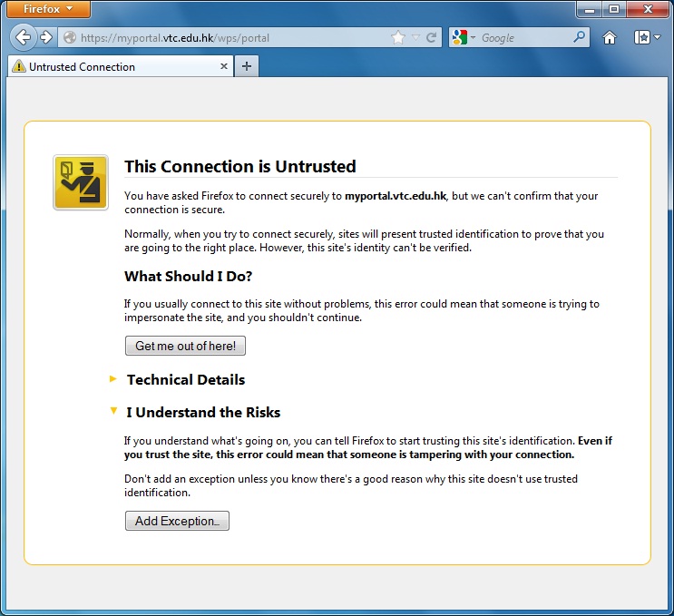Click the yellow police officer warning icon

(81, 182)
